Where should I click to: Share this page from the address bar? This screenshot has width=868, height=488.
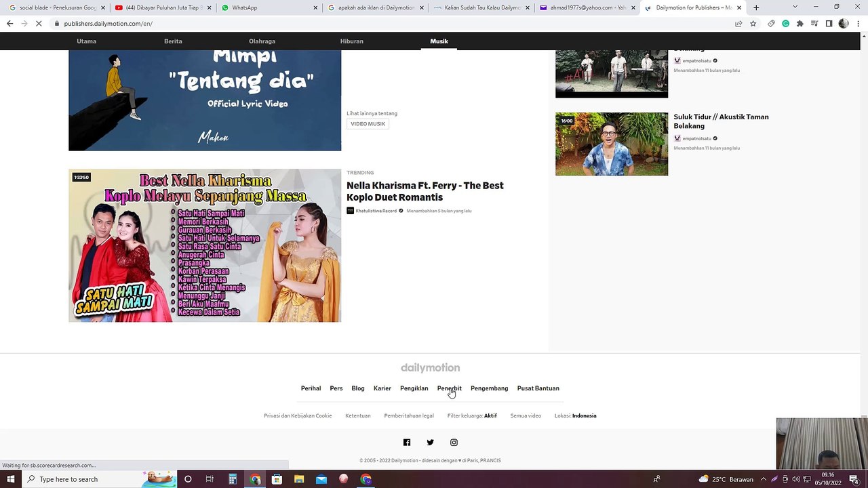[x=738, y=23]
